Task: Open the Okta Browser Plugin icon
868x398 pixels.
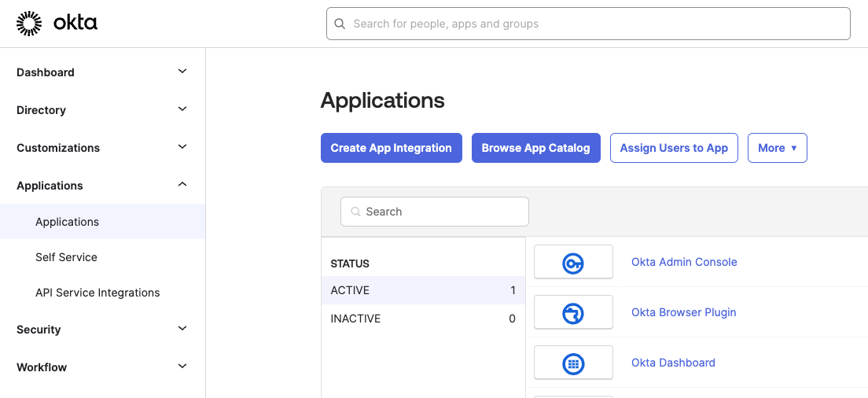Action: coord(573,312)
